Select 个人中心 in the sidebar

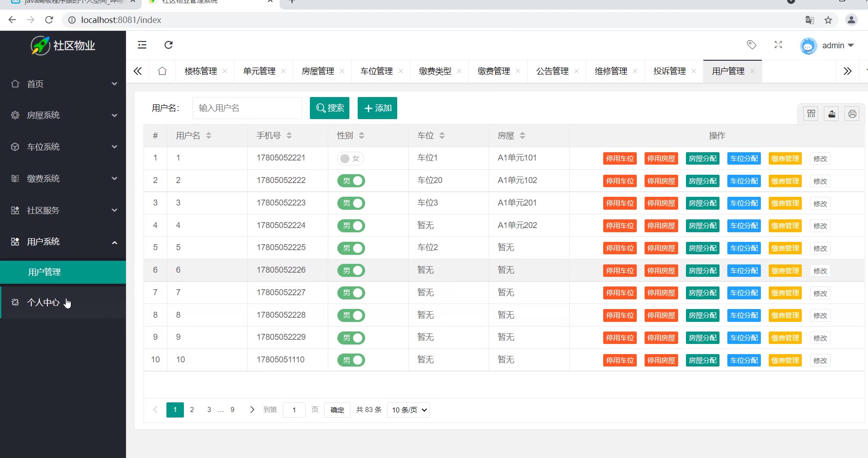[44, 303]
